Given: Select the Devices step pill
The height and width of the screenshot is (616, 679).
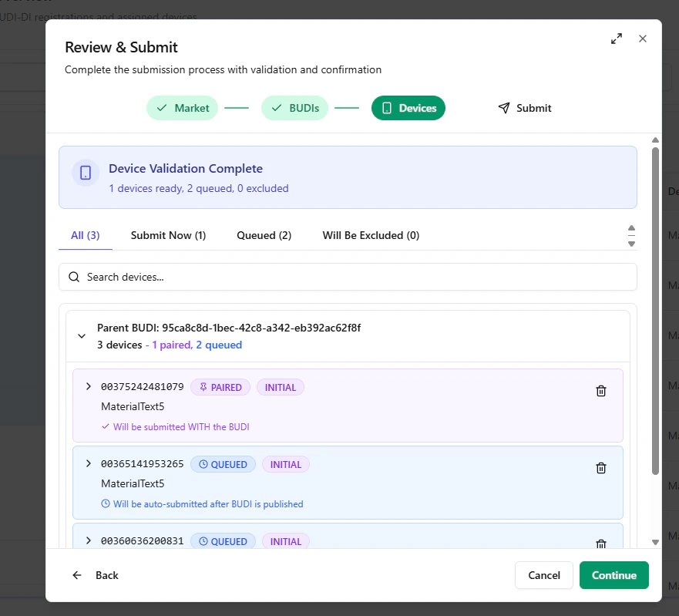Looking at the screenshot, I should (408, 108).
